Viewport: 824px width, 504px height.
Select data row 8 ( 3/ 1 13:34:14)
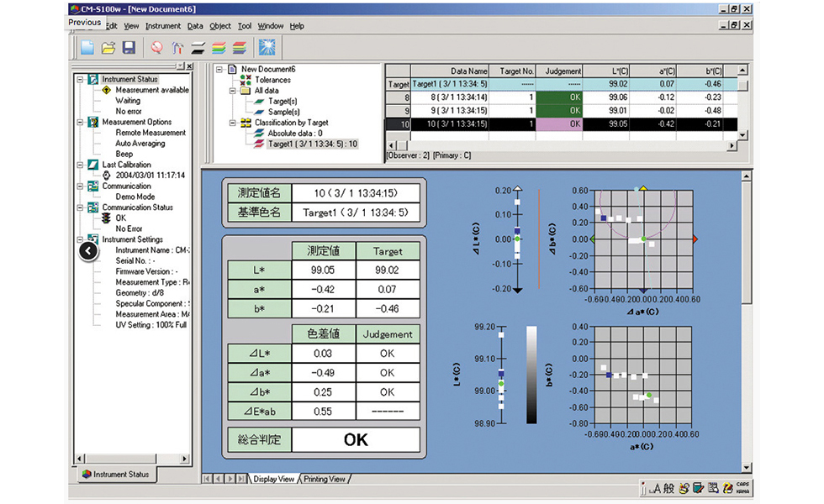click(562, 97)
